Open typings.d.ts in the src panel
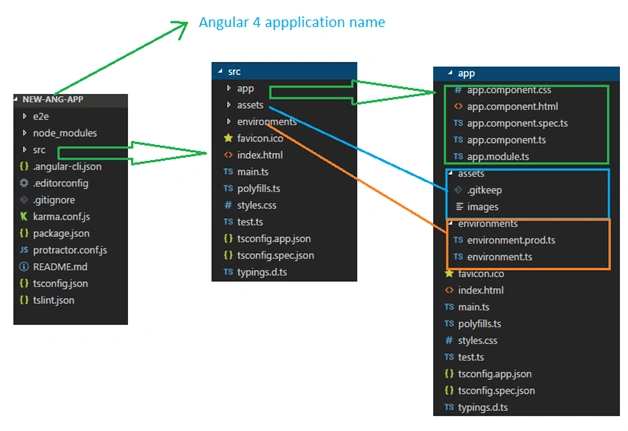The width and height of the screenshot is (628, 431). click(262, 272)
